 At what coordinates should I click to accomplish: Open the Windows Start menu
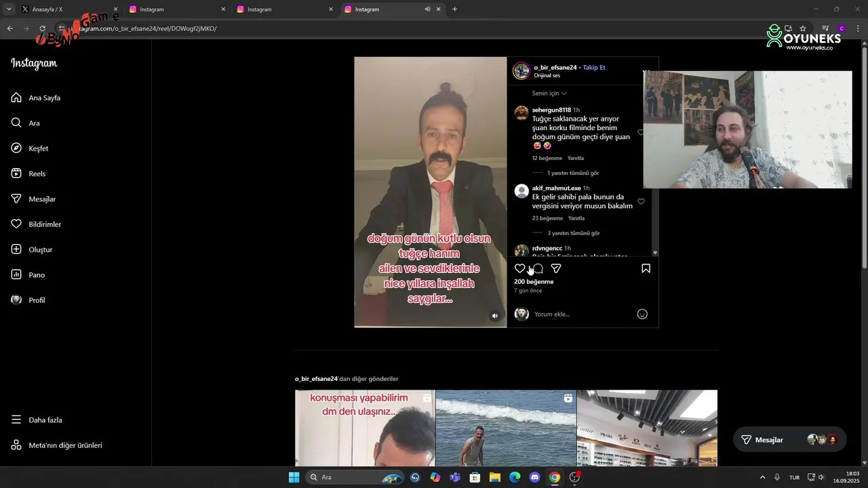294,477
